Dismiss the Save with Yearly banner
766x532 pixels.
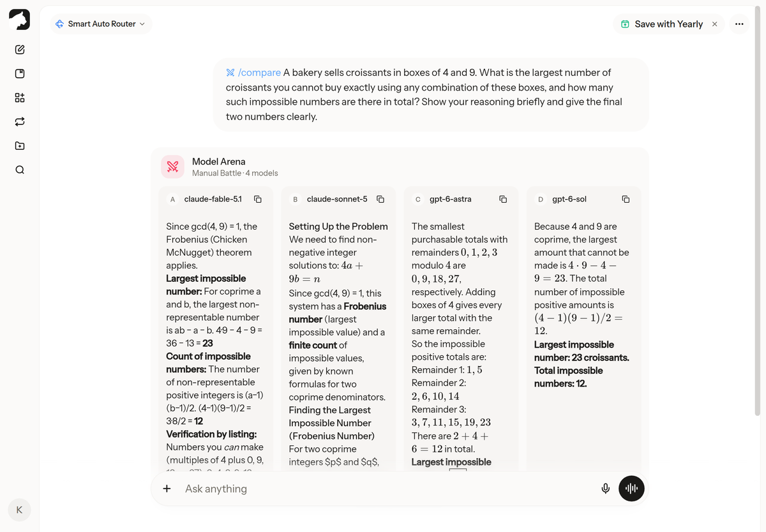(714, 24)
